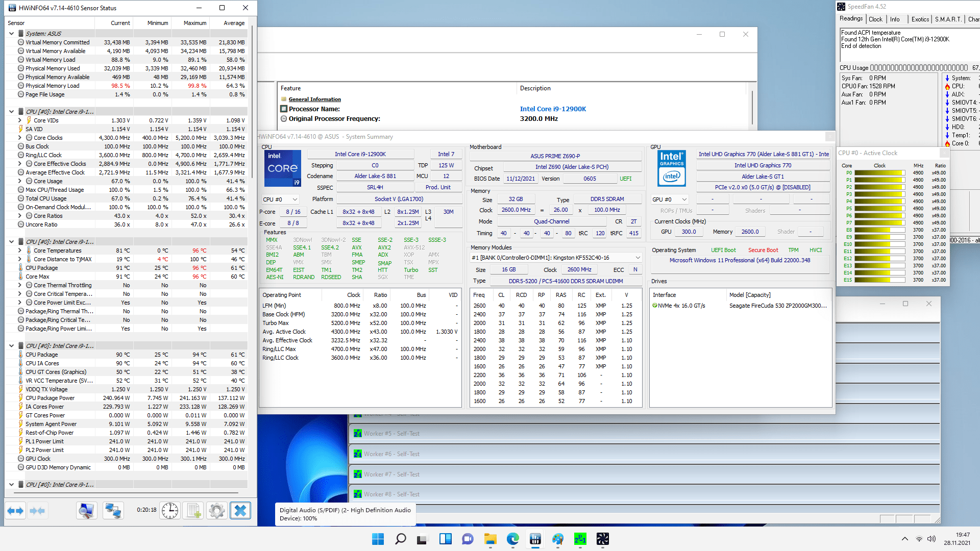The width and height of the screenshot is (980, 551).
Task: Click the blue X button in HWiNFO toolbar
Action: click(x=240, y=510)
